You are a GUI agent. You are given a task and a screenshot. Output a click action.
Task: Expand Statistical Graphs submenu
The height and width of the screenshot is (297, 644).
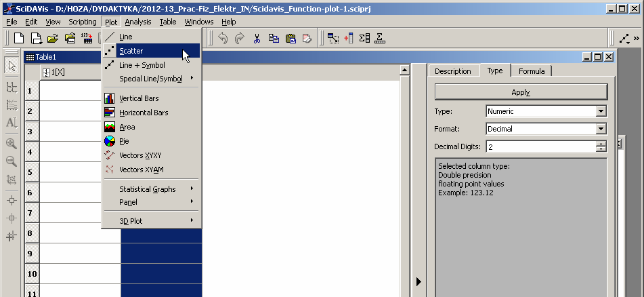tap(152, 189)
